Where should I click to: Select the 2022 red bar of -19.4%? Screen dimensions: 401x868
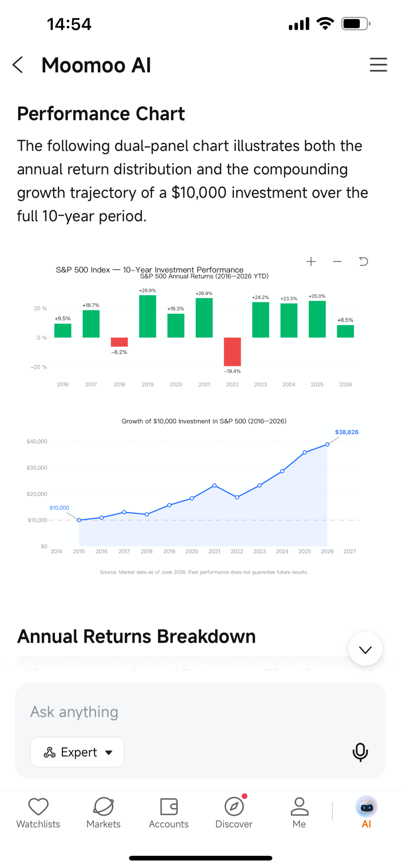click(232, 352)
